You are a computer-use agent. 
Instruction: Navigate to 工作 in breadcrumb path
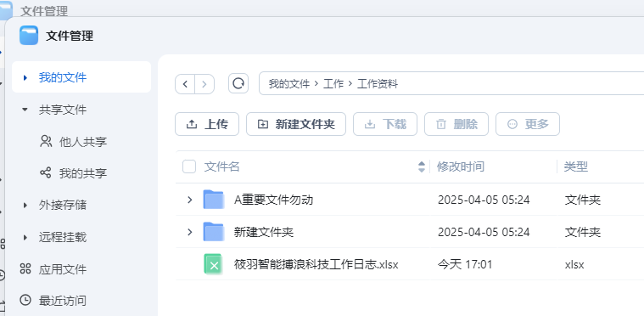[333, 84]
